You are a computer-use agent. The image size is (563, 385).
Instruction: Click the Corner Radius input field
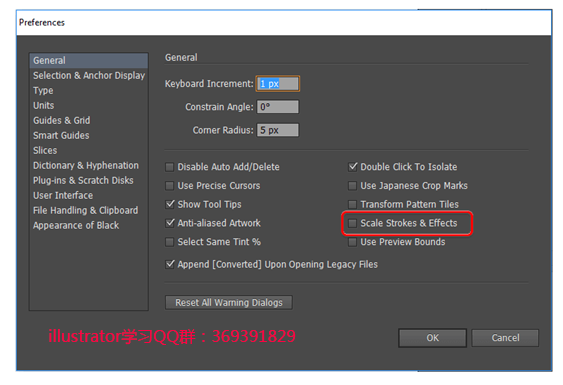coord(278,130)
